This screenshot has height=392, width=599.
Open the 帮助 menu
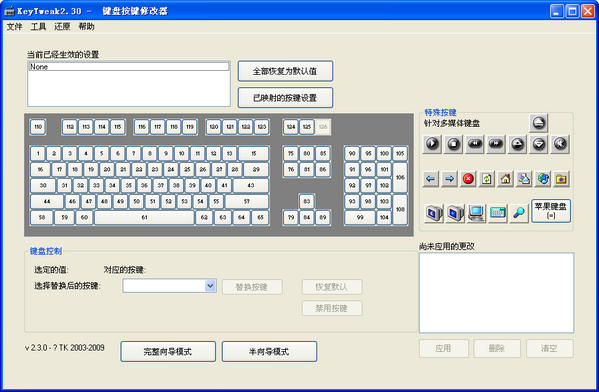pos(86,26)
